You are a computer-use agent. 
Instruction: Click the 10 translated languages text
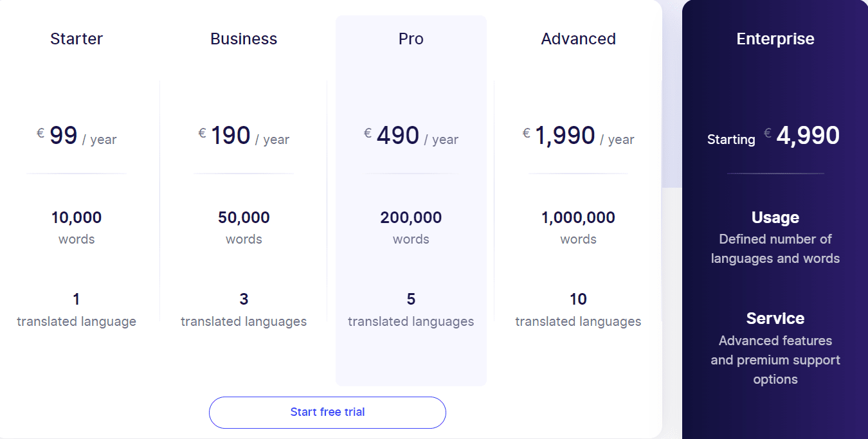[x=578, y=310]
